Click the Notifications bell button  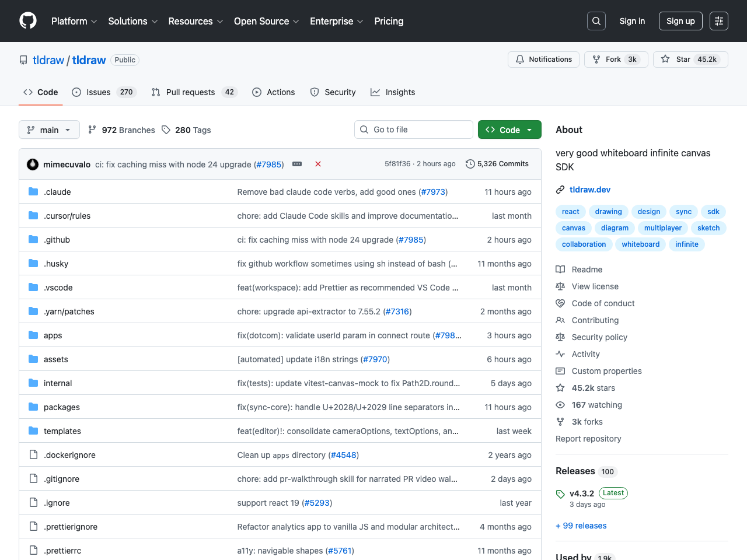pos(543,60)
